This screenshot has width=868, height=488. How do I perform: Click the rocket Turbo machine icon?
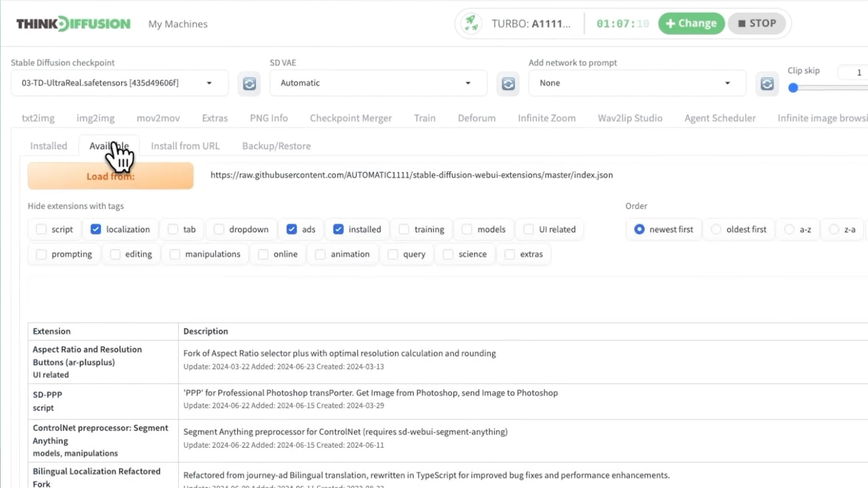(x=471, y=23)
